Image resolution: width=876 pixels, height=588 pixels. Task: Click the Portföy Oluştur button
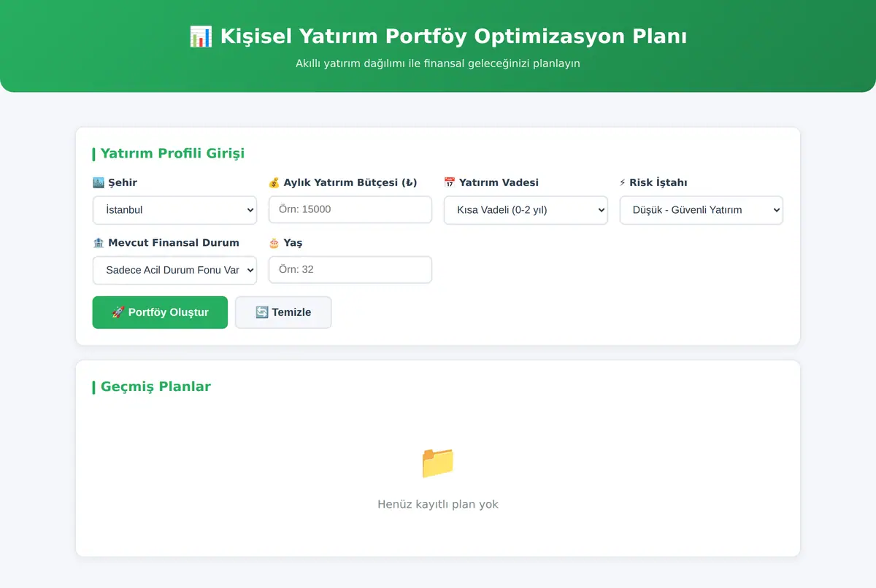point(160,312)
